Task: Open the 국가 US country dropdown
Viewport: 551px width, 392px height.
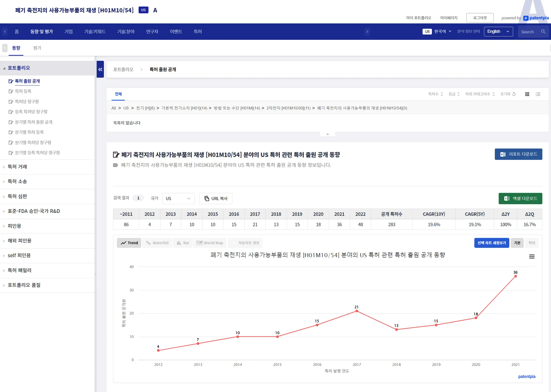Action: [x=178, y=199]
